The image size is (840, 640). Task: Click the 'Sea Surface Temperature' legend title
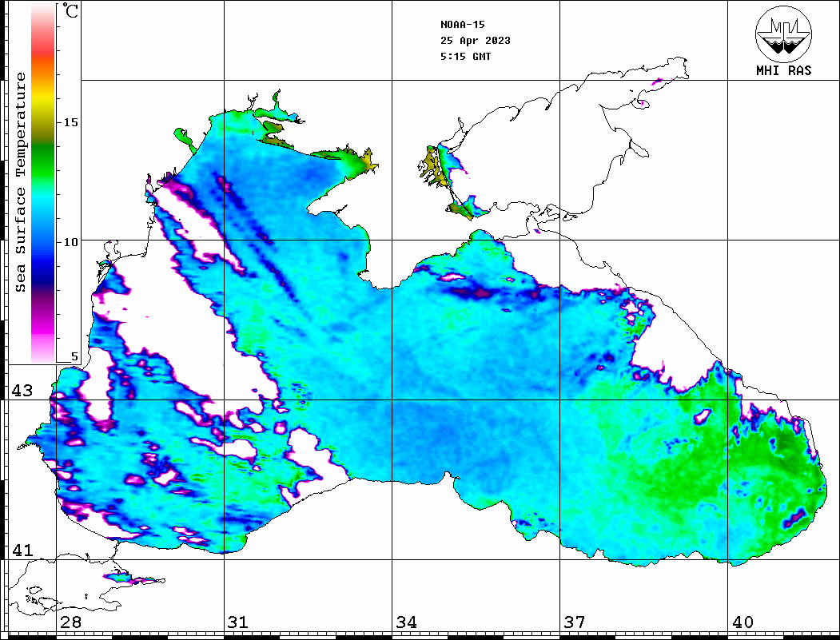pos(20,182)
